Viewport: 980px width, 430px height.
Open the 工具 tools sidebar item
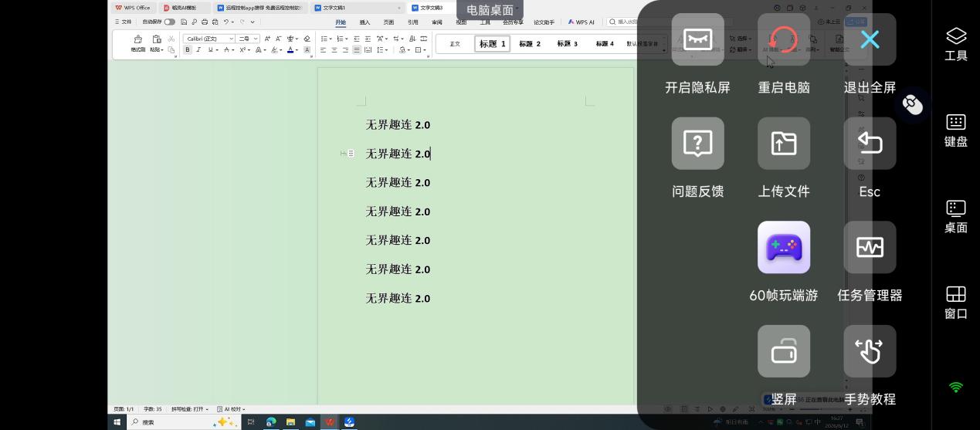(956, 45)
